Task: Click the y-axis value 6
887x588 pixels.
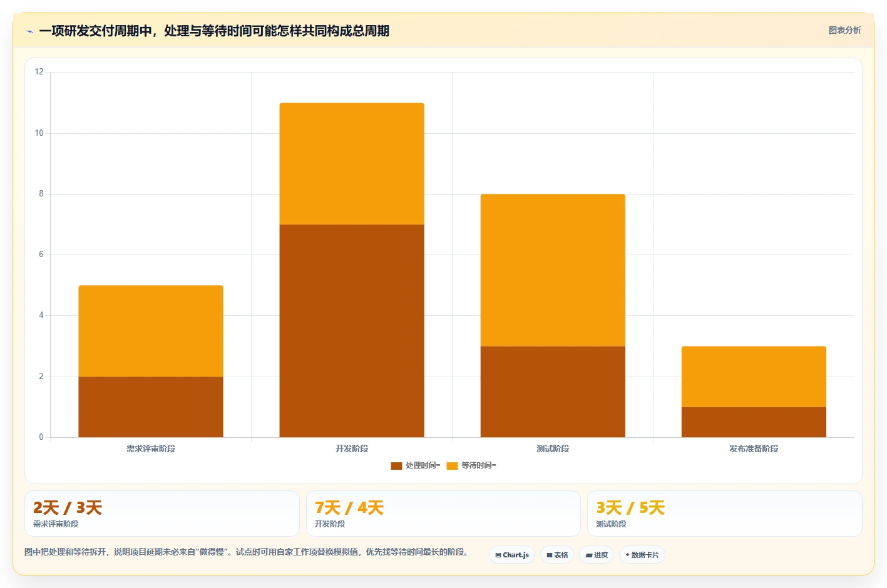Action: [41, 255]
